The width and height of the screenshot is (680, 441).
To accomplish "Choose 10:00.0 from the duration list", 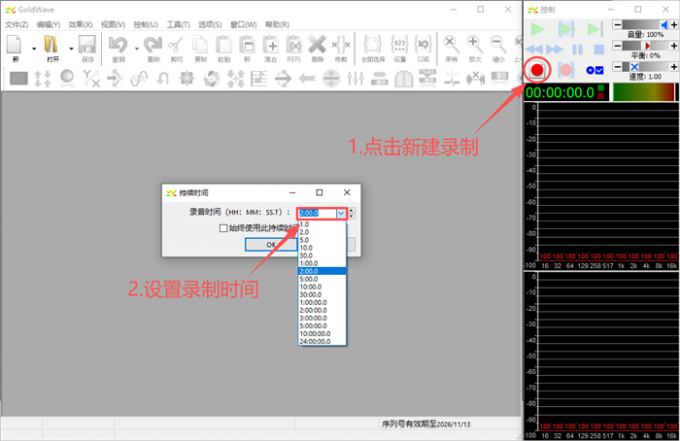I will (x=322, y=287).
